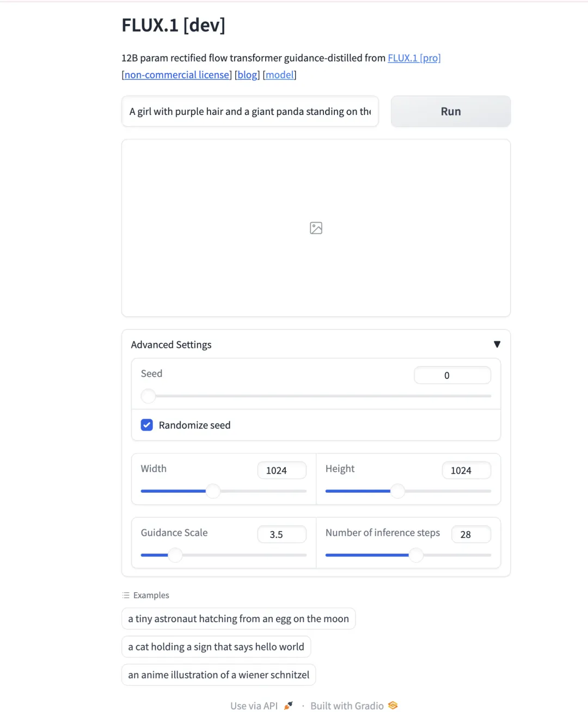The image size is (588, 712).
Task: Open the non-commercial license link
Action: 177,75
